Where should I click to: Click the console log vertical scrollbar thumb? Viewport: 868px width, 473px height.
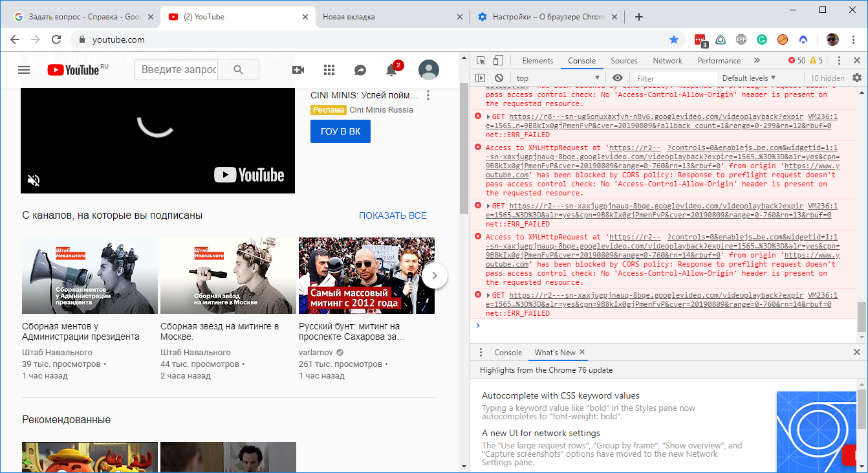pyautogui.click(x=860, y=317)
